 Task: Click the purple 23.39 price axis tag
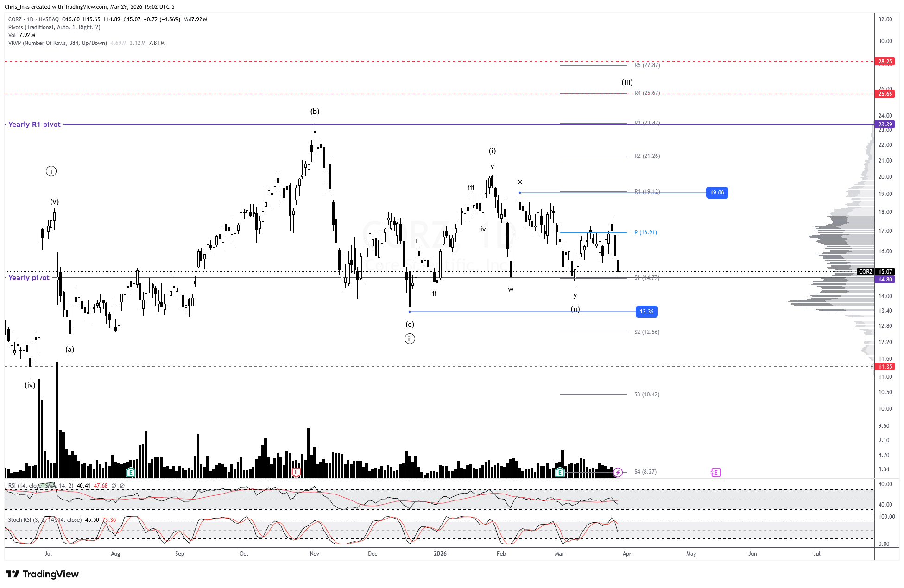pyautogui.click(x=885, y=124)
